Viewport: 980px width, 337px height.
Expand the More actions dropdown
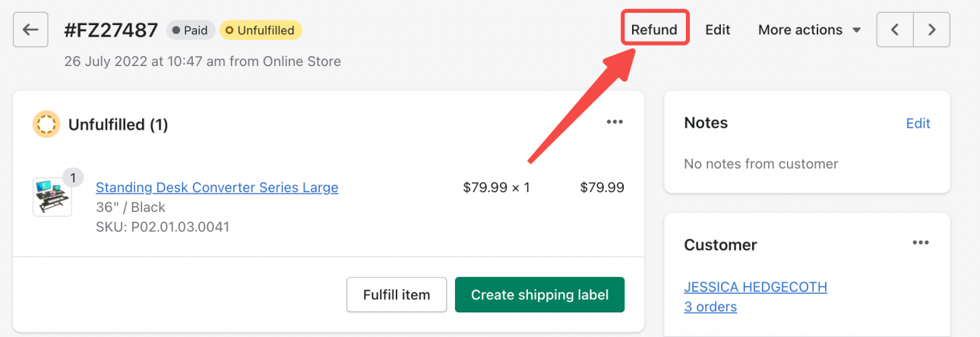[x=809, y=30]
